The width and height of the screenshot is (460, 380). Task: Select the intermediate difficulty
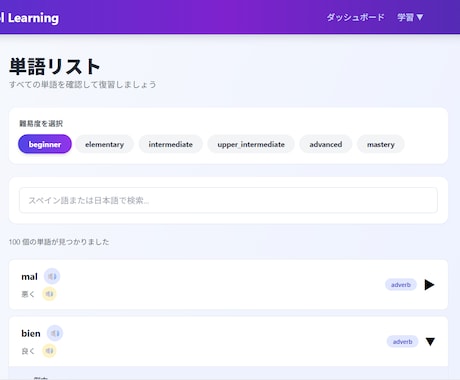click(x=171, y=144)
